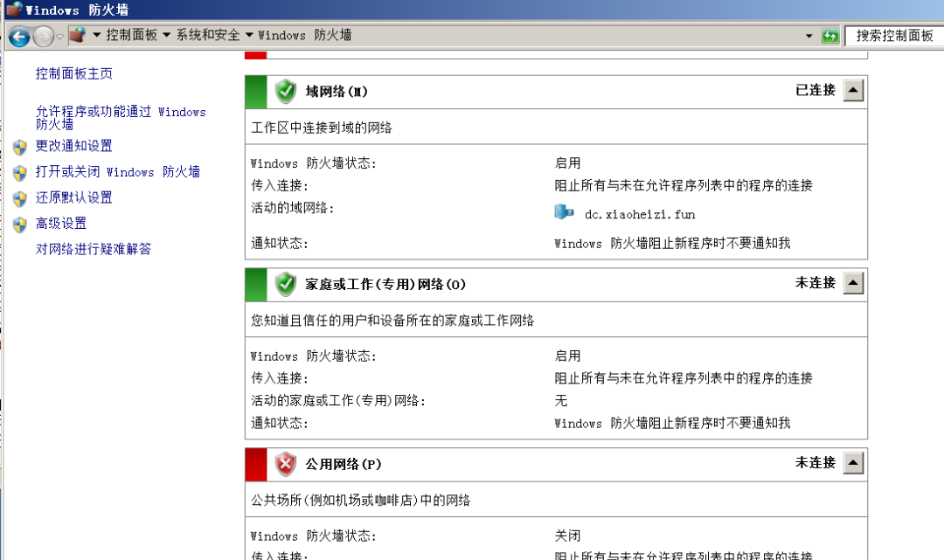Expand the arrow after 系统和安全 breadcrumb

[249, 35]
